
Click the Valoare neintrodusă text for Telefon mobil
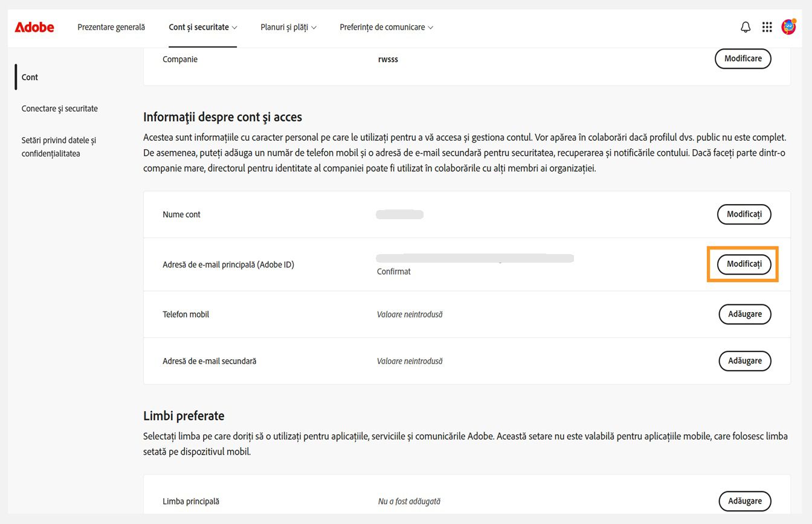click(410, 314)
